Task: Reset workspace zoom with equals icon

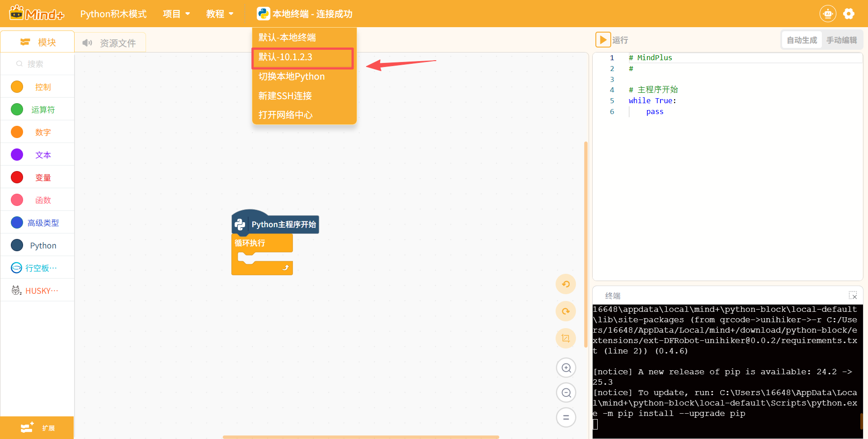Action: click(566, 417)
